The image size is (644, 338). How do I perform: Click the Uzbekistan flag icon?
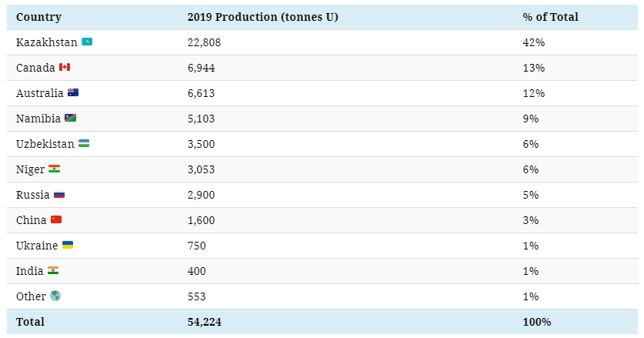84,144
